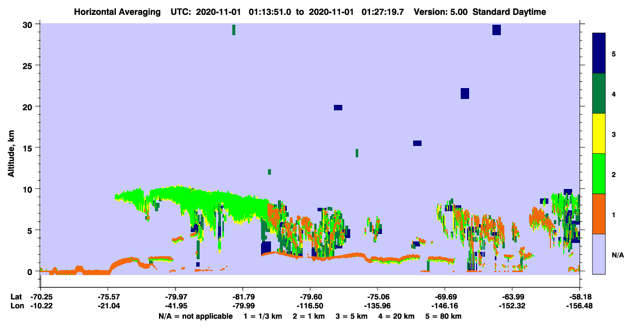Screen dimensions: 644x330
Task: Click the y-axis tick label '30'
Action: click(x=29, y=24)
